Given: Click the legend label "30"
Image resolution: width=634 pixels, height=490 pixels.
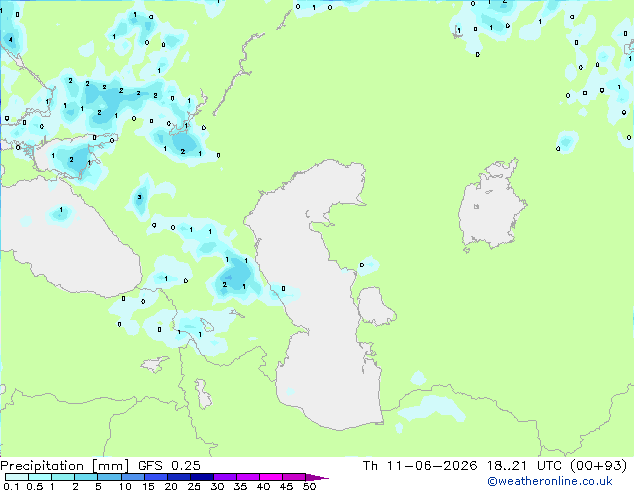Looking at the screenshot, I should pos(217,486).
